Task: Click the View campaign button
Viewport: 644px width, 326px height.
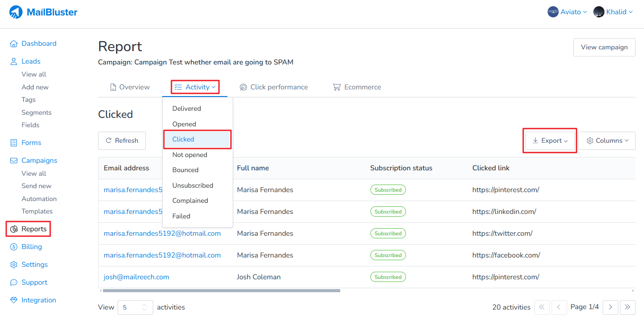Action: coord(604,47)
